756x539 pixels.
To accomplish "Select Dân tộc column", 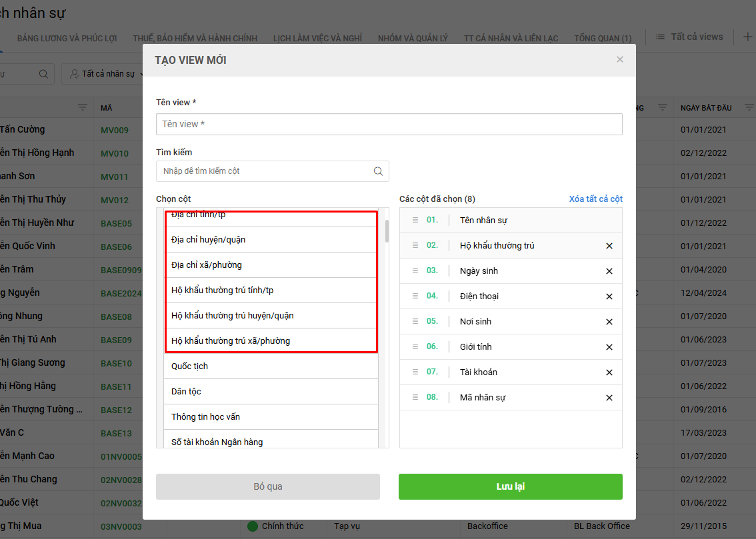I will (271, 391).
